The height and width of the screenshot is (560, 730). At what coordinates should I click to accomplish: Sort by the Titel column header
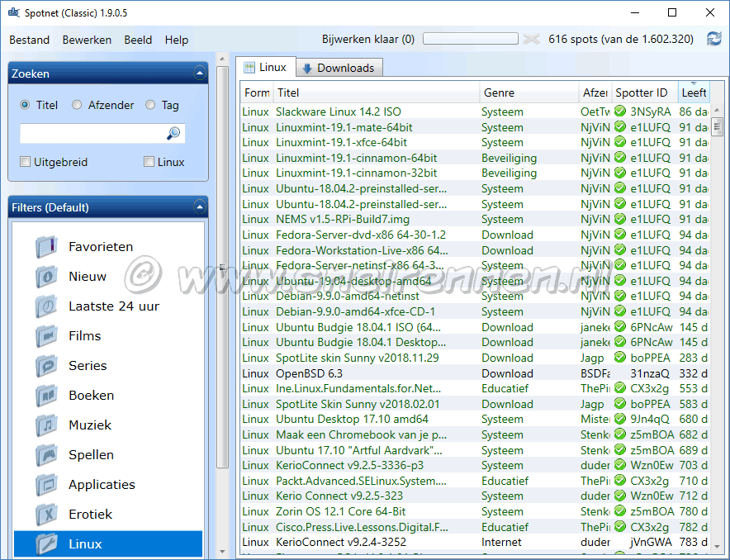(x=377, y=93)
